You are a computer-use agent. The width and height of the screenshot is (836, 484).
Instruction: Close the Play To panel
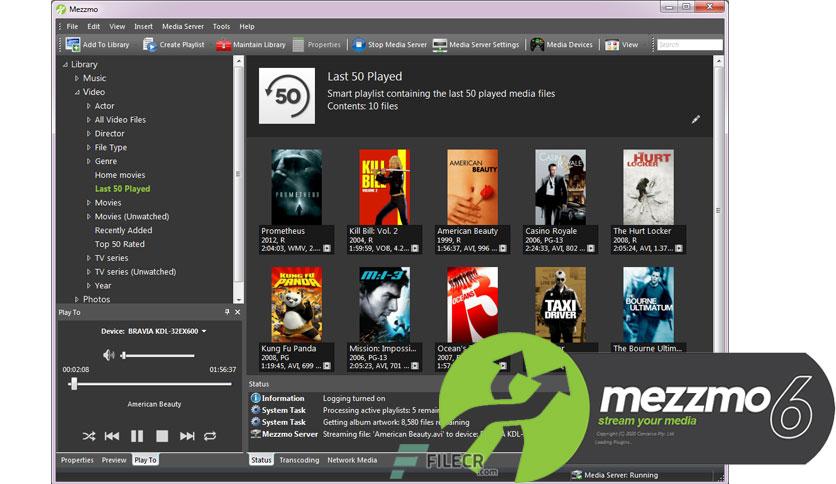click(x=237, y=312)
